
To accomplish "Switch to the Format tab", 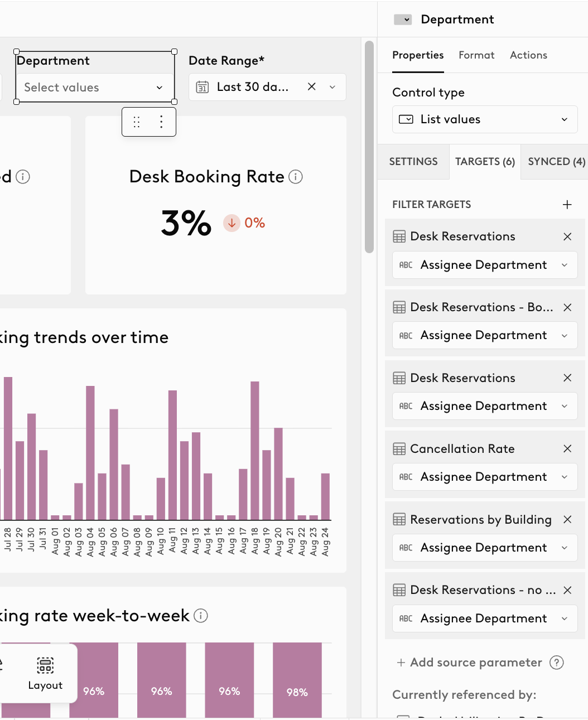I will 476,55.
